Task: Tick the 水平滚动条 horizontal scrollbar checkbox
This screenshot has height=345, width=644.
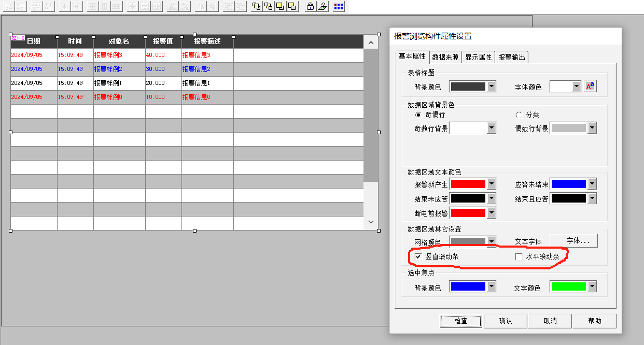Action: [x=519, y=256]
